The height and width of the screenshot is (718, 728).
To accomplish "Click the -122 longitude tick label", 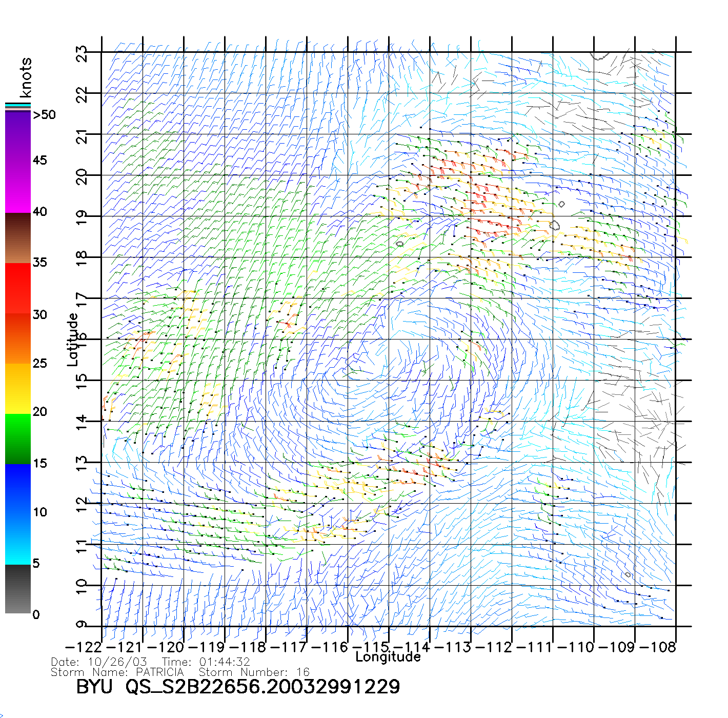I will (84, 647).
